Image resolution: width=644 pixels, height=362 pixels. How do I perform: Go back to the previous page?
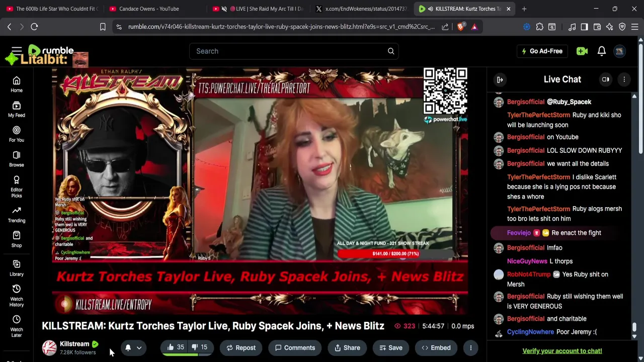[x=9, y=27]
